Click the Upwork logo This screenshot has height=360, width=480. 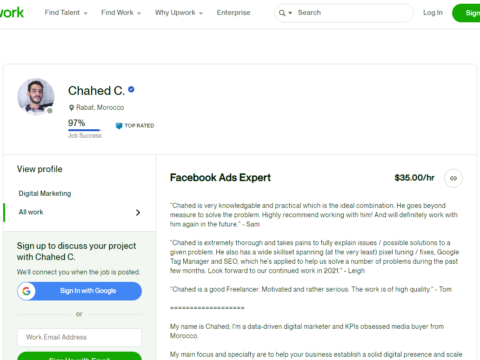coord(11,13)
